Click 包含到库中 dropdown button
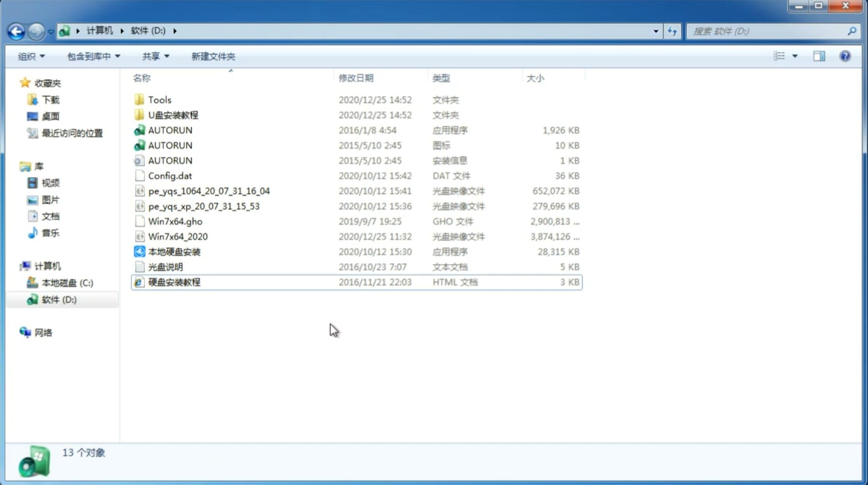The width and height of the screenshot is (868, 485). 92,56
